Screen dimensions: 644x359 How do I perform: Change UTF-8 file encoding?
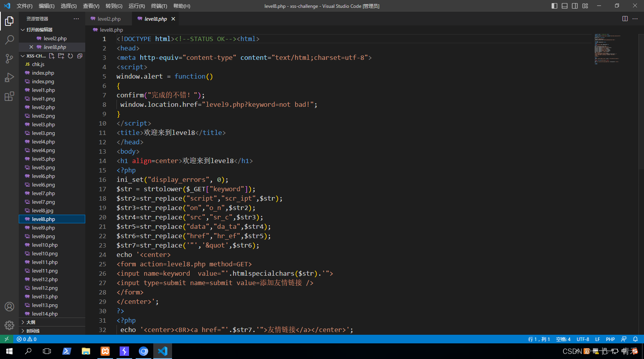click(x=583, y=339)
